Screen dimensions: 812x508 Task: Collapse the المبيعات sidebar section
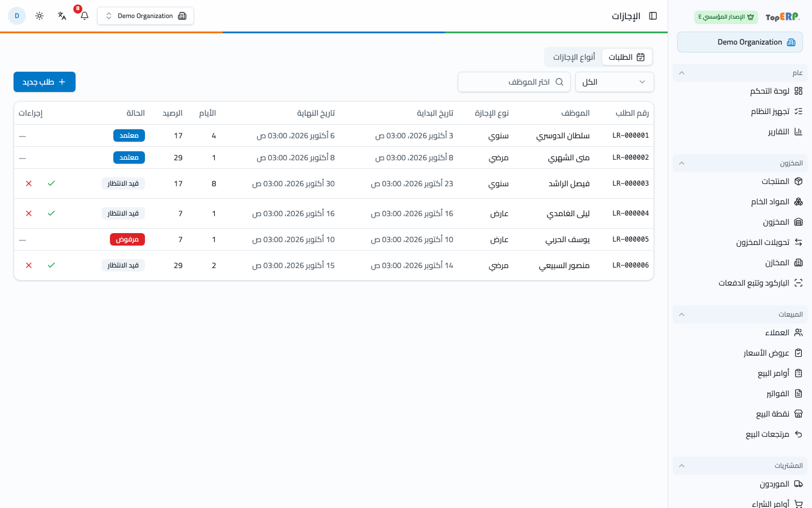[x=740, y=314]
